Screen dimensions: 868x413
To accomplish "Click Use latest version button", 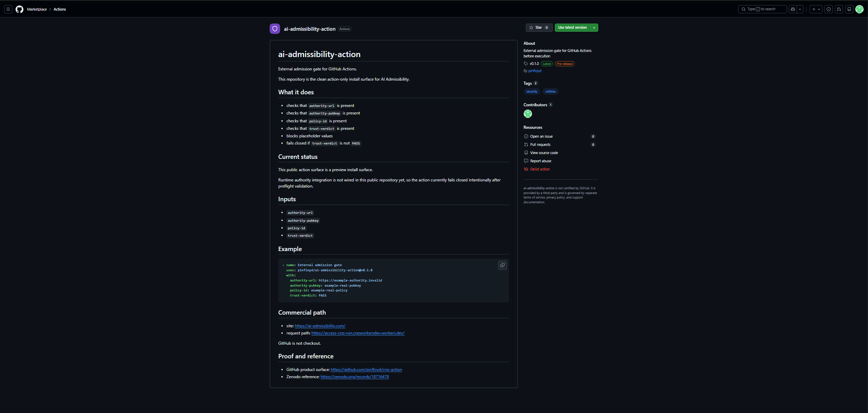I will tap(572, 27).
